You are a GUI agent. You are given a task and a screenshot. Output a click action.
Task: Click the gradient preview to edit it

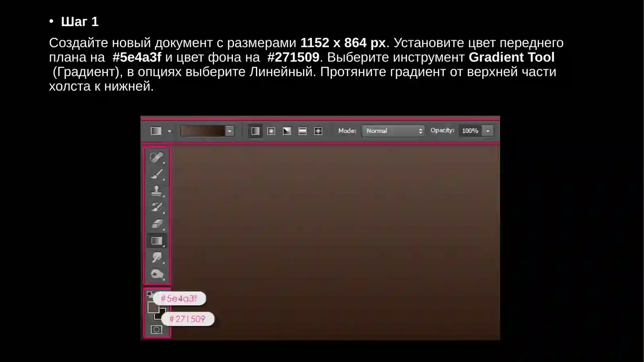click(203, 131)
